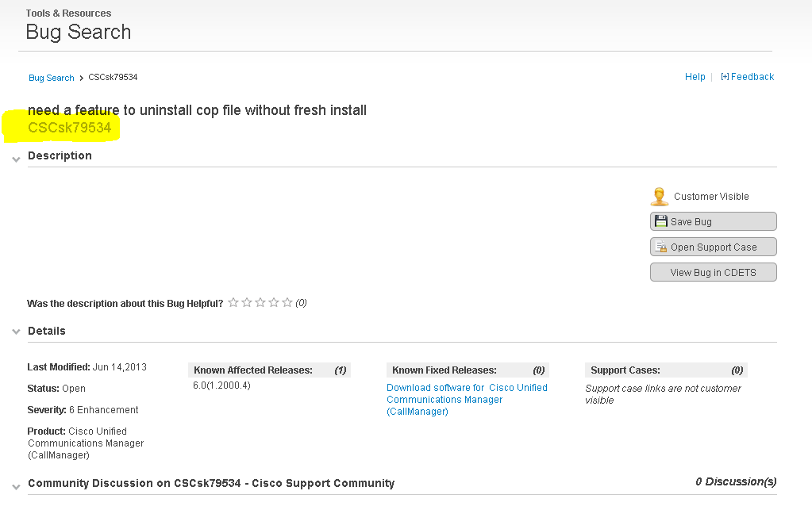
Task: Collapse the Community Discussion section chevron
Action: (16, 487)
